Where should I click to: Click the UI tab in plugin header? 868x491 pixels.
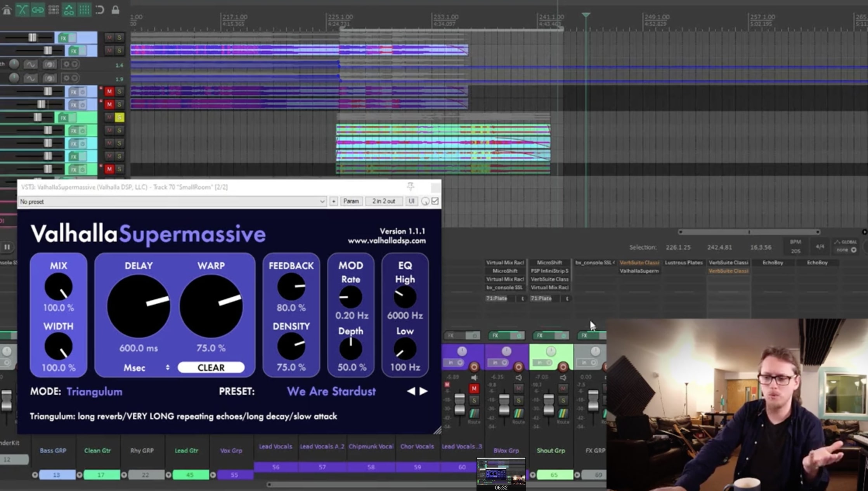411,201
